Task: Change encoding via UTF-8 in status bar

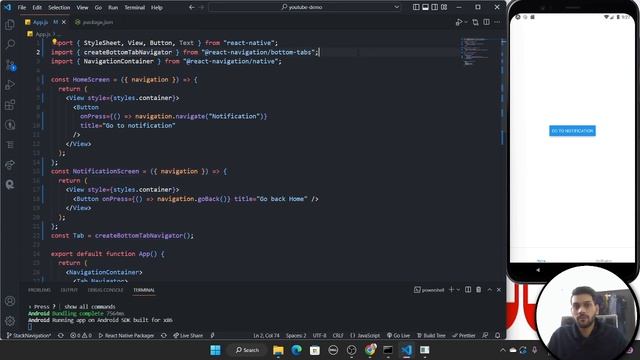Action: 319,336
